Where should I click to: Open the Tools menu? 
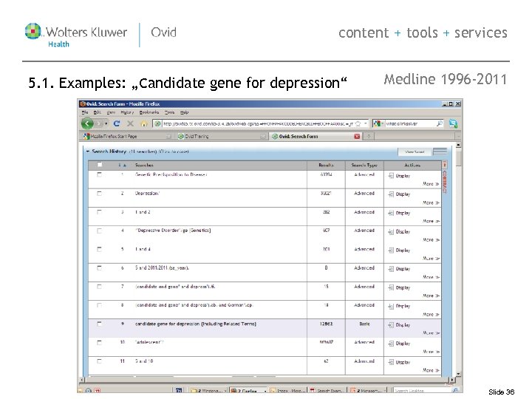point(169,112)
